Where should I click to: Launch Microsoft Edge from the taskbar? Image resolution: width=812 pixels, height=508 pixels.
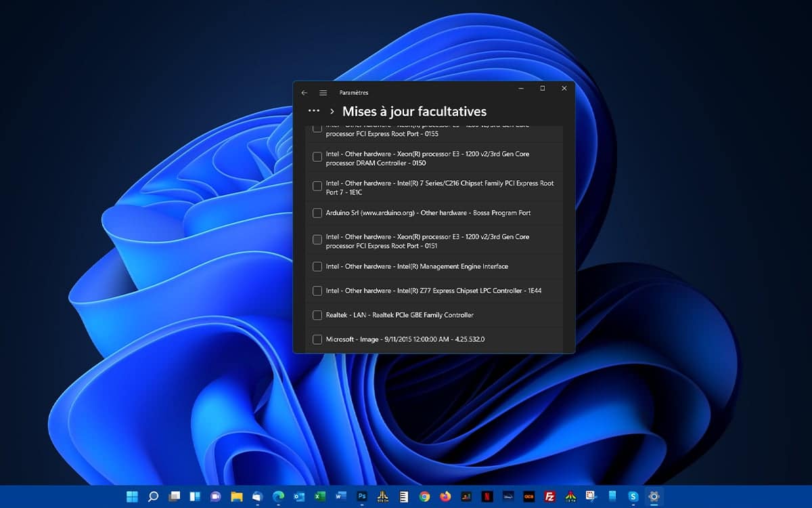278,496
